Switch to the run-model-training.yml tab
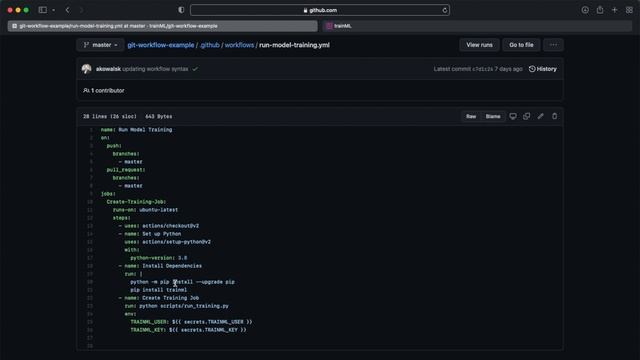This screenshot has height=360, width=640. coord(162,26)
